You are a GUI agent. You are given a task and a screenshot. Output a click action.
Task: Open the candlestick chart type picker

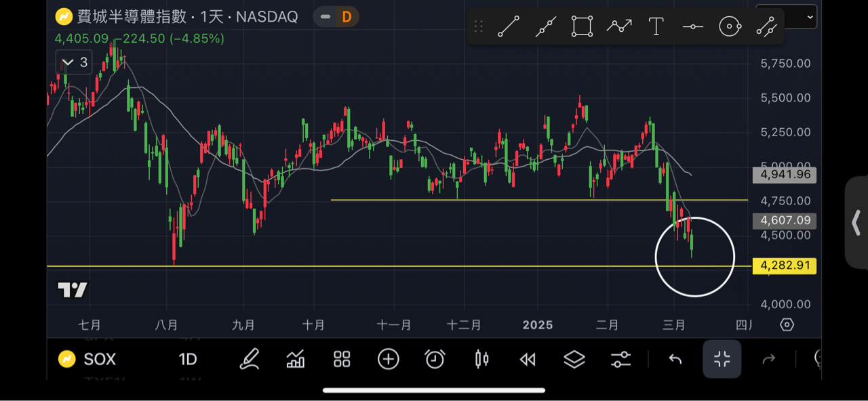[481, 359]
